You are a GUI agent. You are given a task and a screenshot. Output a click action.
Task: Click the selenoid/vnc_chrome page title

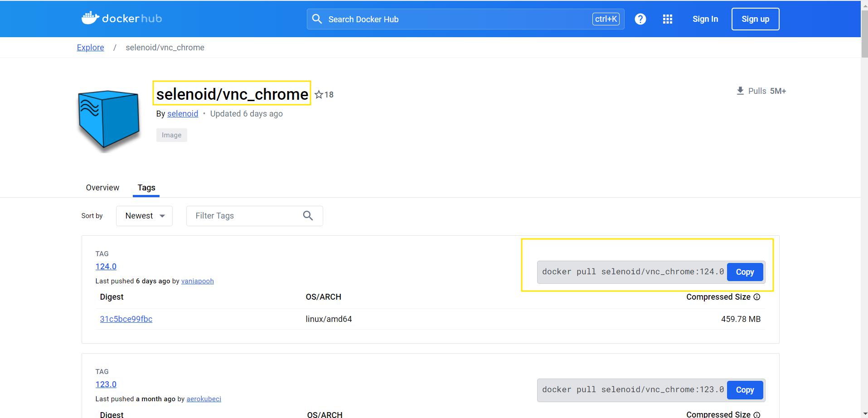(232, 94)
